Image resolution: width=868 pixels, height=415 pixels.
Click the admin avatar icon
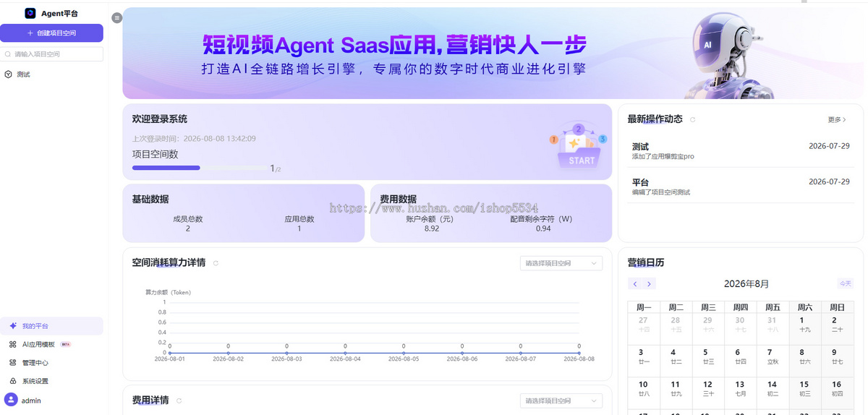tap(11, 400)
